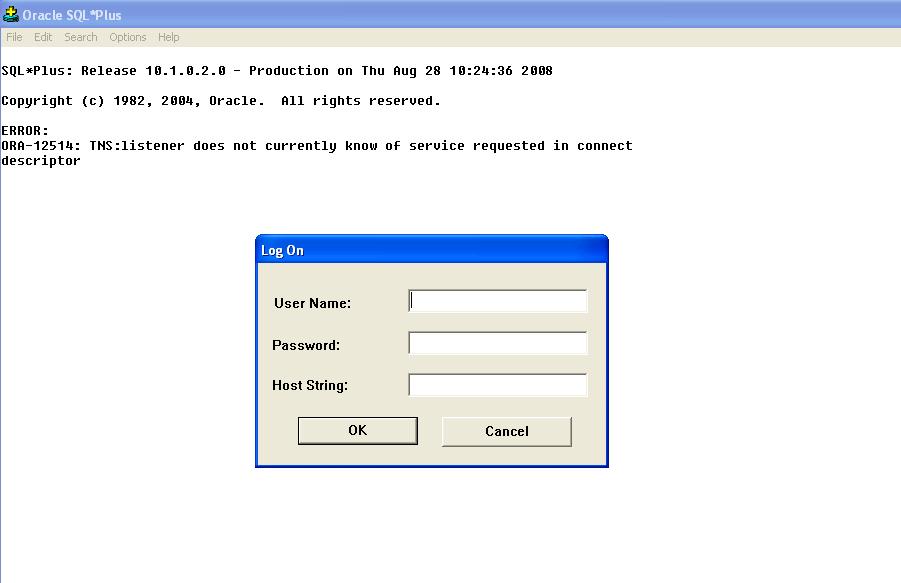Click the Password label
Image resolution: width=901 pixels, height=583 pixels.
[306, 345]
